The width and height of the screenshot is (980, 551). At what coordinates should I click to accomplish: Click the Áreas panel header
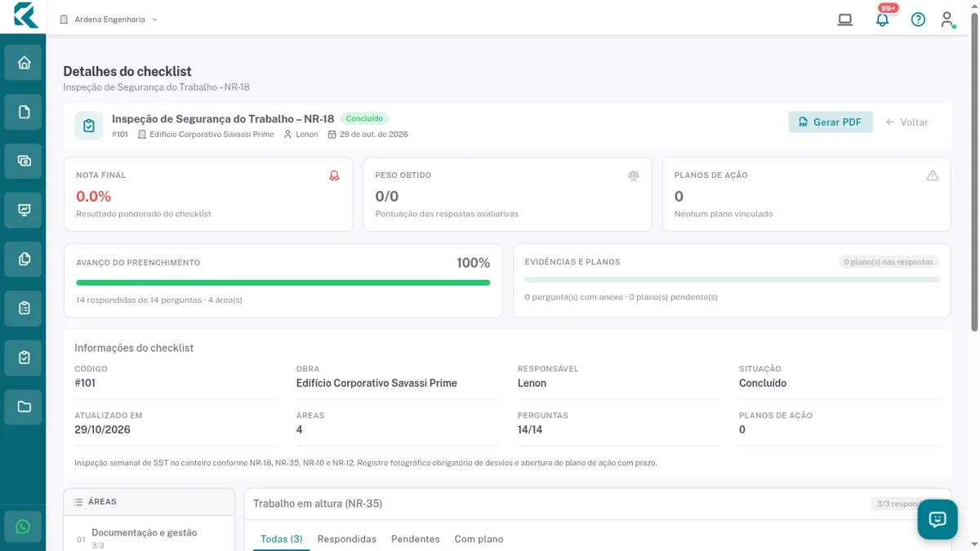tap(149, 502)
